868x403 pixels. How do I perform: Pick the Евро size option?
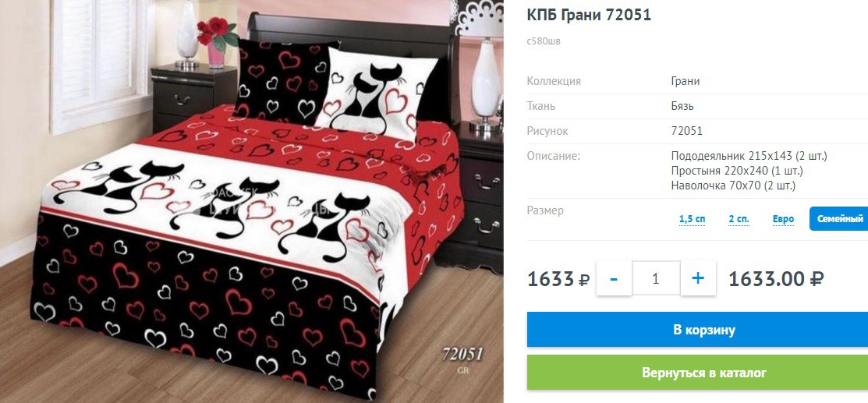point(783,219)
